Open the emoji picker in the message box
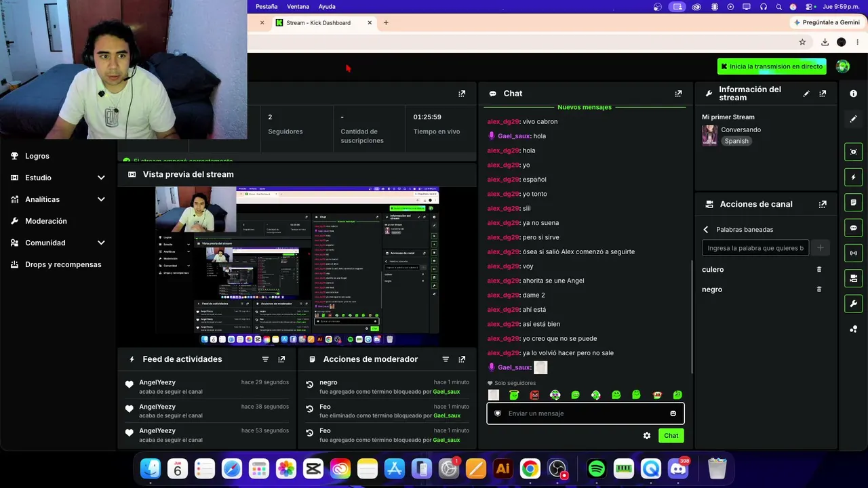 pyautogui.click(x=673, y=413)
